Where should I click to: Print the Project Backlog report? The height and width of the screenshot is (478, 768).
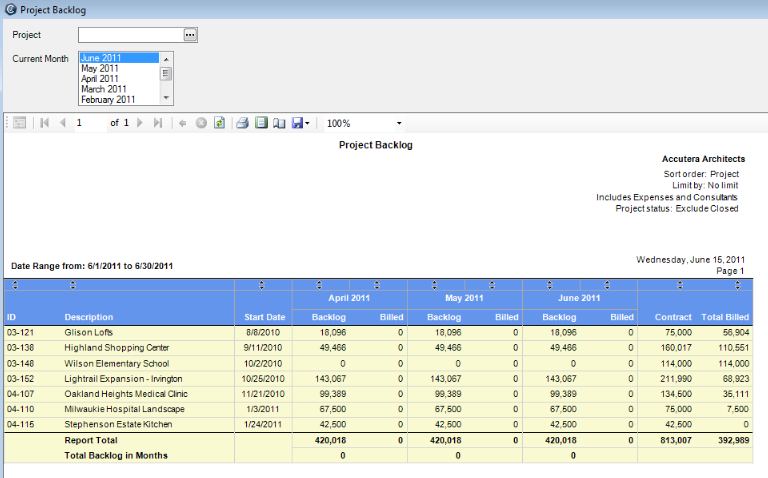(242, 123)
